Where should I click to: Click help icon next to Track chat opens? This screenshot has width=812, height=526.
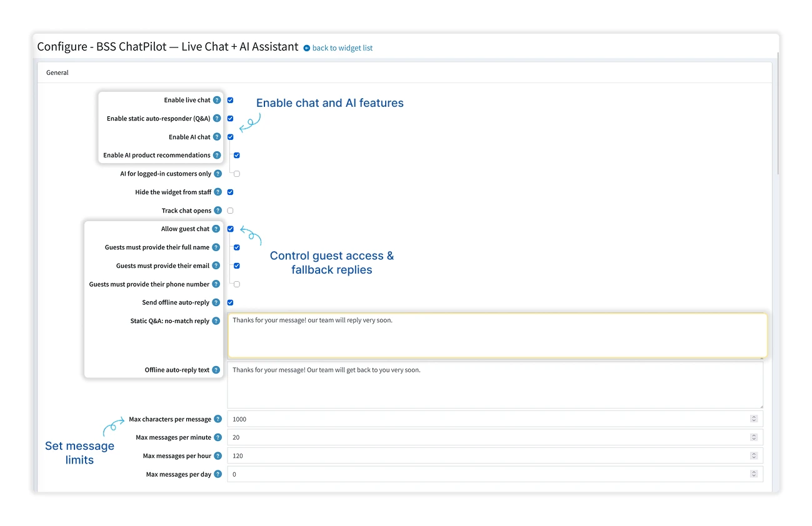coord(218,211)
